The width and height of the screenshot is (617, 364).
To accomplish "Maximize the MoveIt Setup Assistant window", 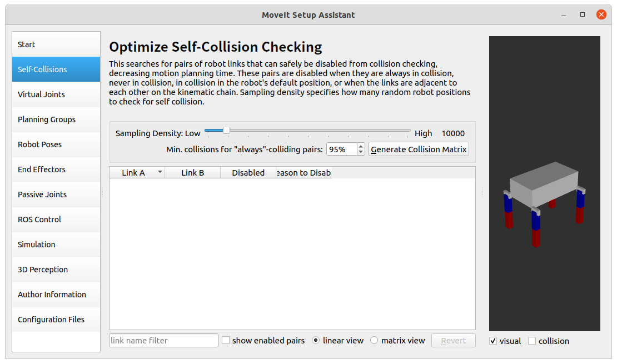I will 583,14.
